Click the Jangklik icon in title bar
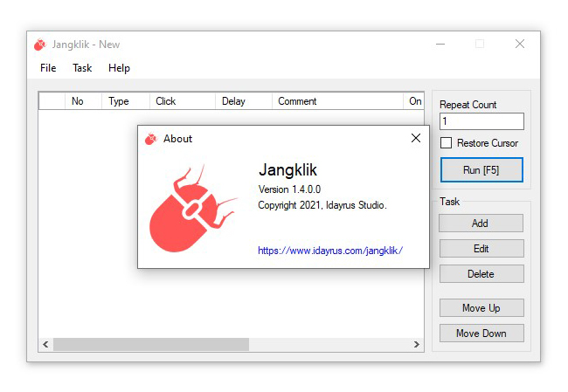Image resolution: width=568 pixels, height=392 pixels. (40, 45)
